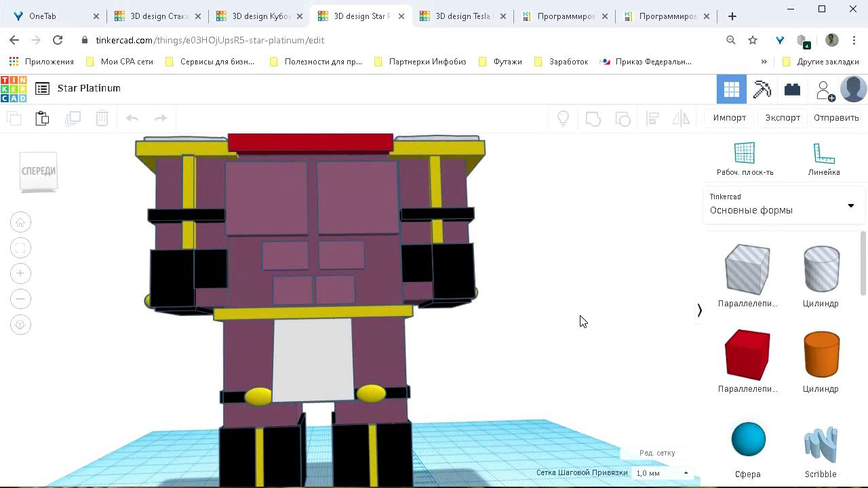This screenshot has width=868, height=488.
Task: Open the snap grid 1,0 мм dropdown
Action: coord(663,473)
